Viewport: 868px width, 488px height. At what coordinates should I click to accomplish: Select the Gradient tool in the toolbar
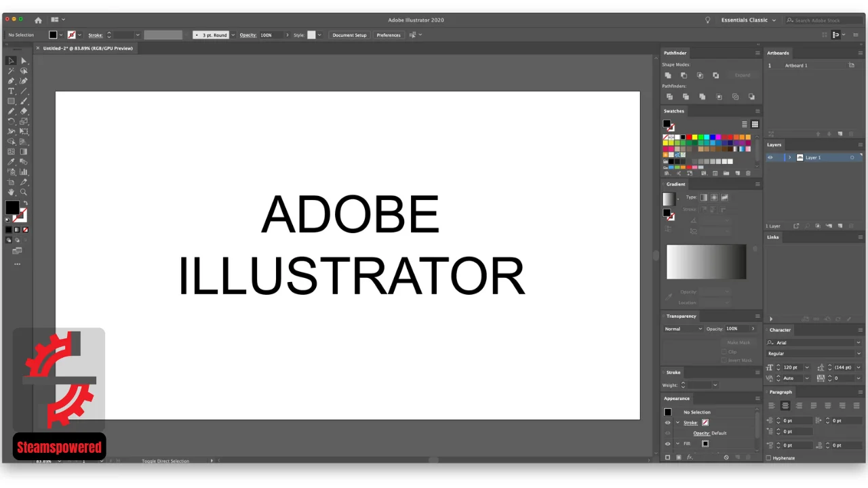coord(24,152)
